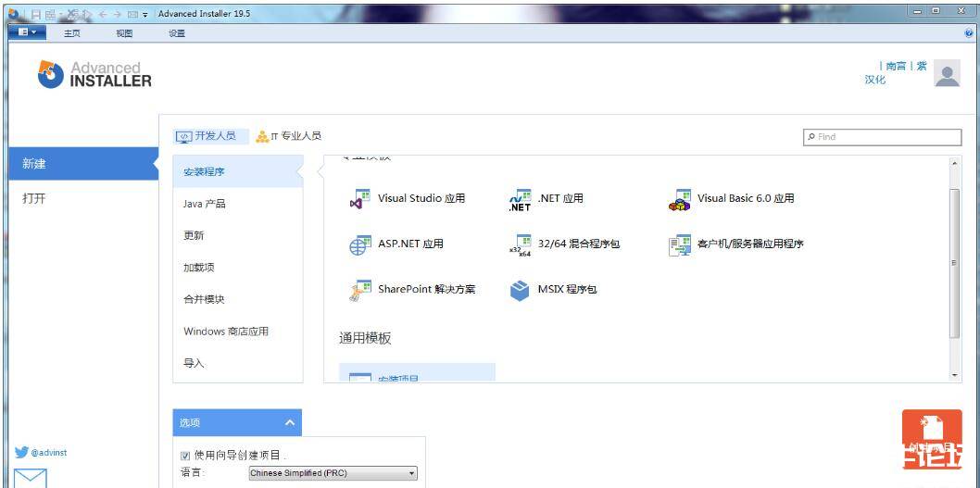Viewport: 980px width, 488px height.
Task: Choose 合并模块 project category
Action: click(237, 299)
